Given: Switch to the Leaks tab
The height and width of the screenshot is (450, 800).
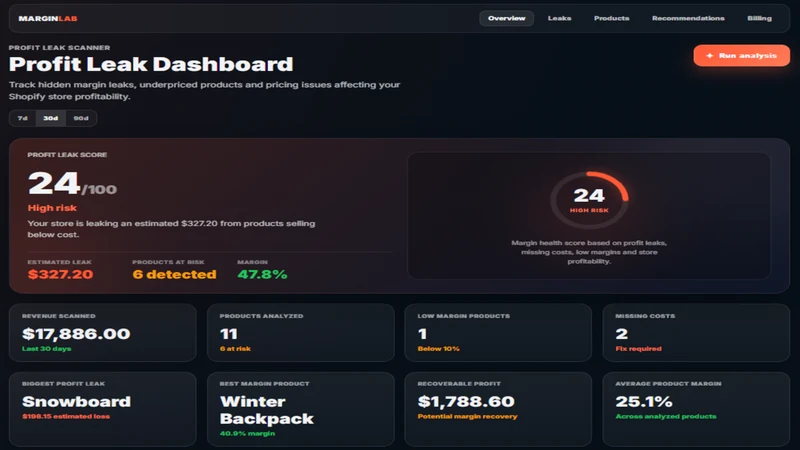Looking at the screenshot, I should click(x=559, y=18).
